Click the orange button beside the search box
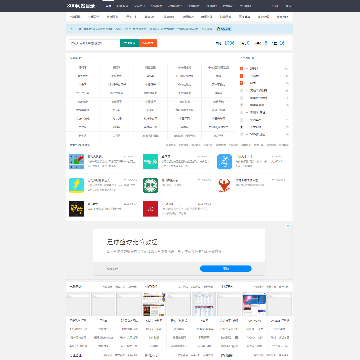 [x=148, y=43]
